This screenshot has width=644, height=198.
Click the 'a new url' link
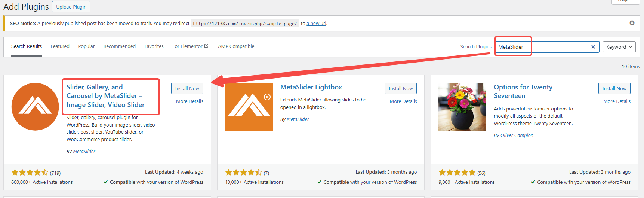pyautogui.click(x=316, y=23)
